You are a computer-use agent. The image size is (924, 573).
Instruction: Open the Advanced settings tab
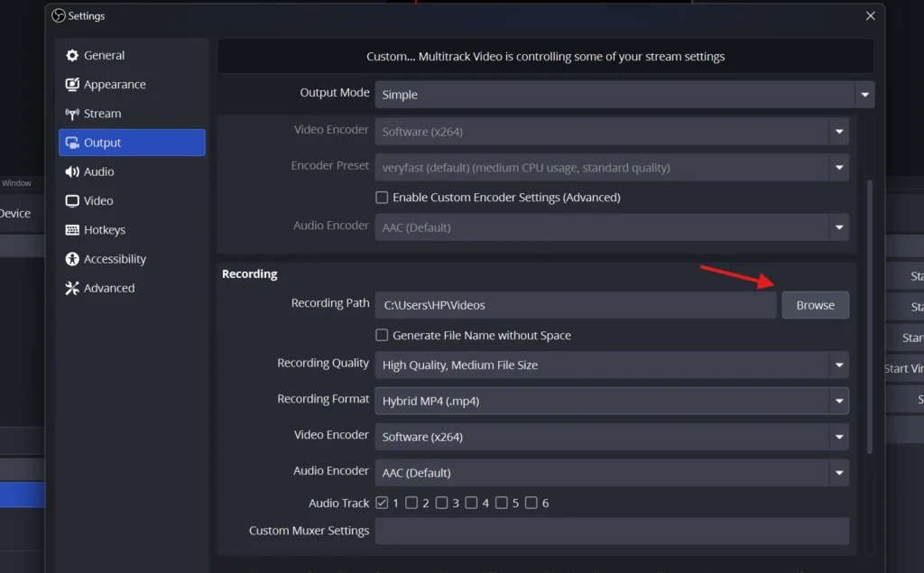[132, 288]
